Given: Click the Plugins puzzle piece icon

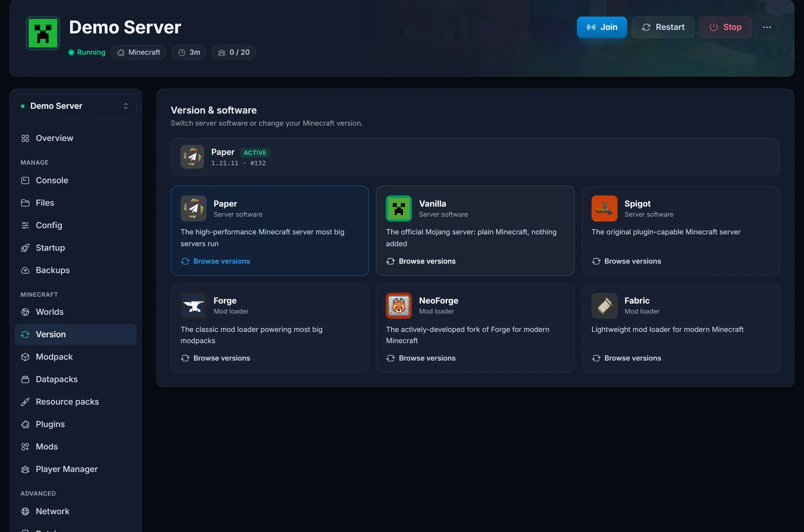Looking at the screenshot, I should click(25, 424).
